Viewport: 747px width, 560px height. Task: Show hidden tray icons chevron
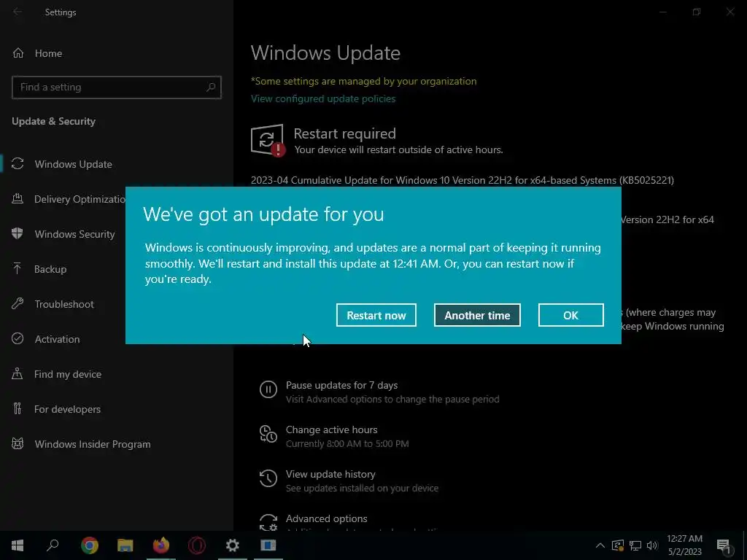click(600, 545)
